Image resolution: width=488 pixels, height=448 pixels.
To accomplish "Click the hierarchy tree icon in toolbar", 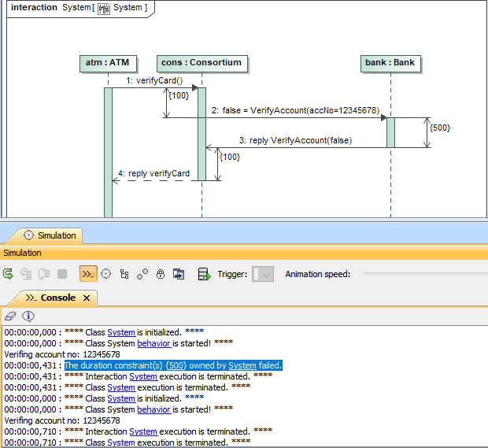I will (x=124, y=274).
